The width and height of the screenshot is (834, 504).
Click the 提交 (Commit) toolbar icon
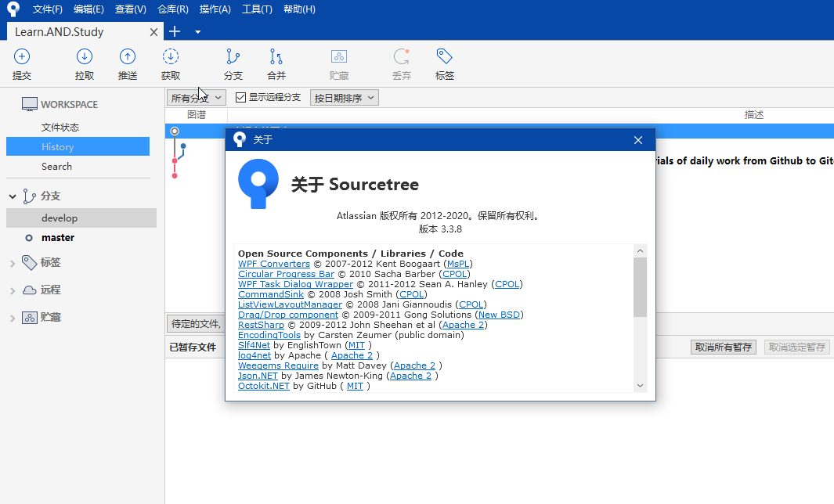click(x=22, y=56)
